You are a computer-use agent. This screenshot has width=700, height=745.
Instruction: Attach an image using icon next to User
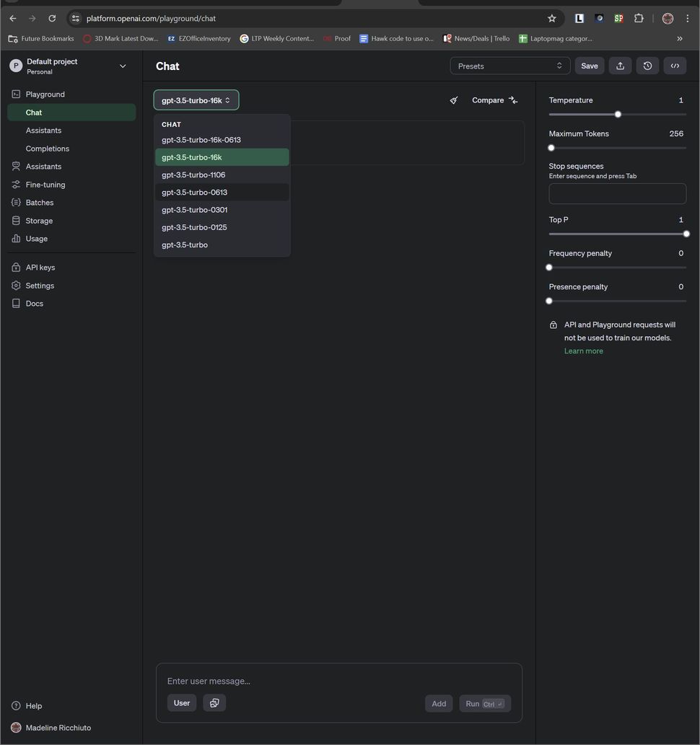(x=214, y=702)
